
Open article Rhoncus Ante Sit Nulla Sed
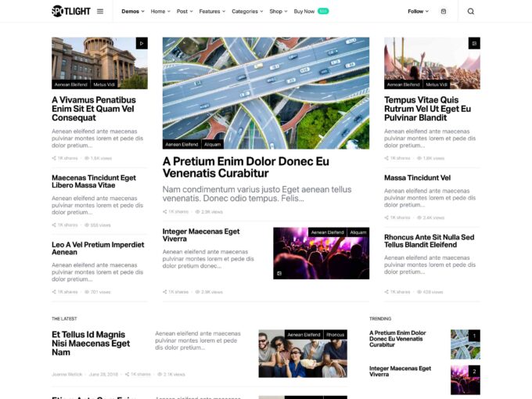click(430, 241)
